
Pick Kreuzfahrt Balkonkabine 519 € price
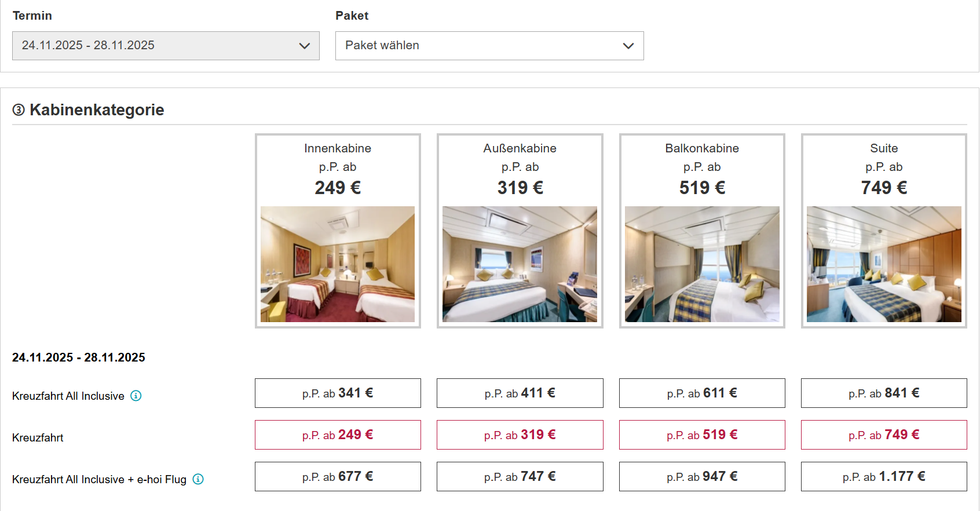click(x=702, y=435)
